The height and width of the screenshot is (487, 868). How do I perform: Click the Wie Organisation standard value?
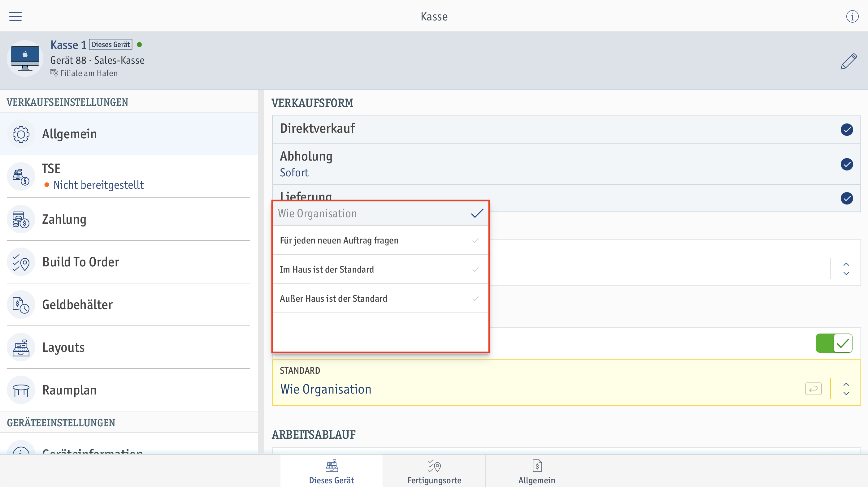[x=326, y=389]
